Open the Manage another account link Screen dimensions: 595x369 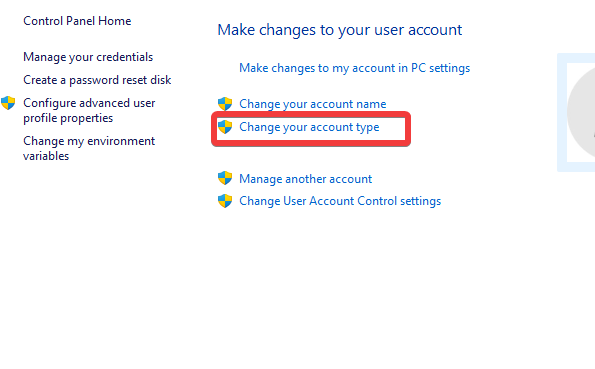[305, 179]
